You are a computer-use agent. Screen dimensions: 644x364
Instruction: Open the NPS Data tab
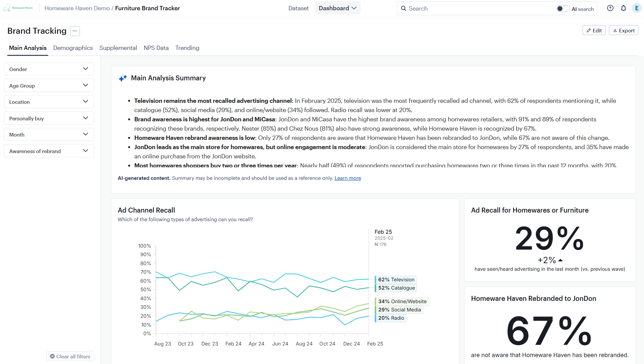(x=156, y=48)
